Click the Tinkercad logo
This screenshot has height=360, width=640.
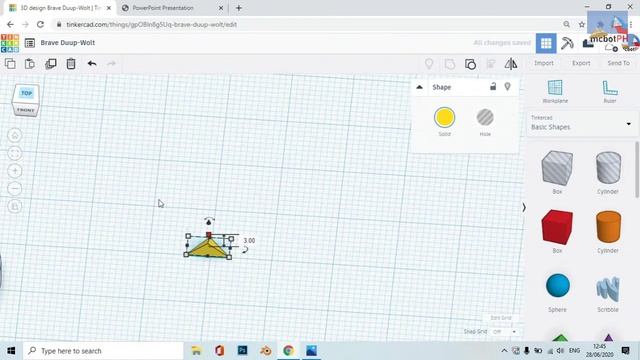pos(10,43)
